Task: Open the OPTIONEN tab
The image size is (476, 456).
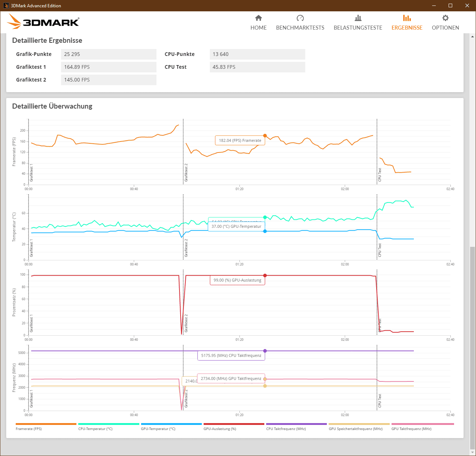Action: pyautogui.click(x=445, y=23)
